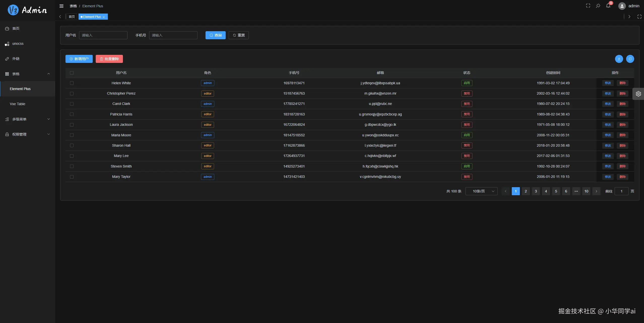Viewport: 644px width, 323px height.
Task: Expand the 权限管理 sidebar menu
Action: pyautogui.click(x=27, y=134)
